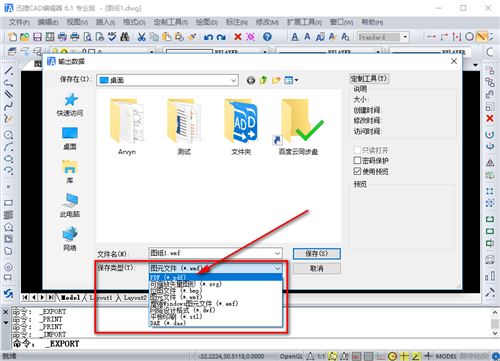The height and width of the screenshot is (361, 500).
Task: Click the go Back icon in dialog
Action: click(x=251, y=80)
